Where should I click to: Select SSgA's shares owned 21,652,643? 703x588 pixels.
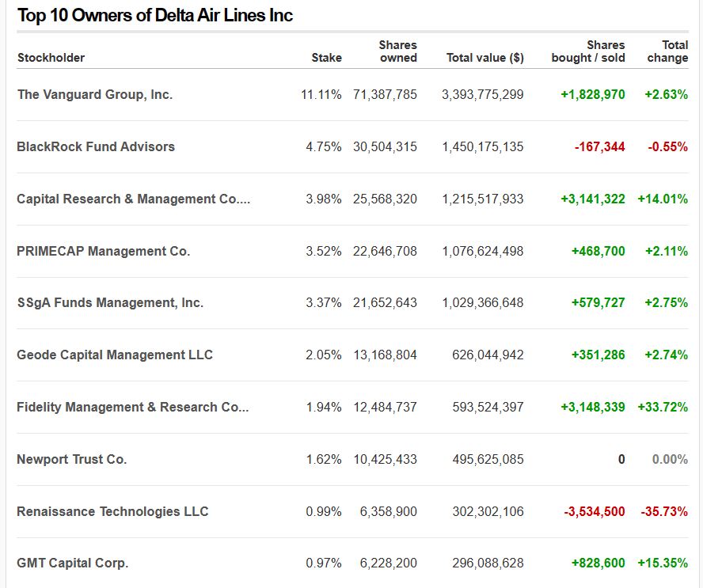tap(385, 303)
